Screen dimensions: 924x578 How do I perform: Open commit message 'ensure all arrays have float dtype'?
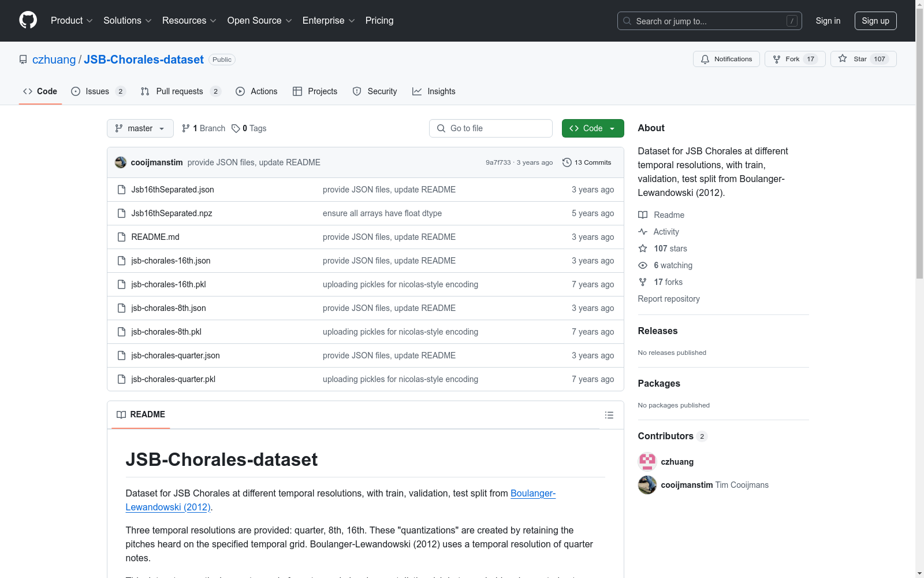point(382,213)
